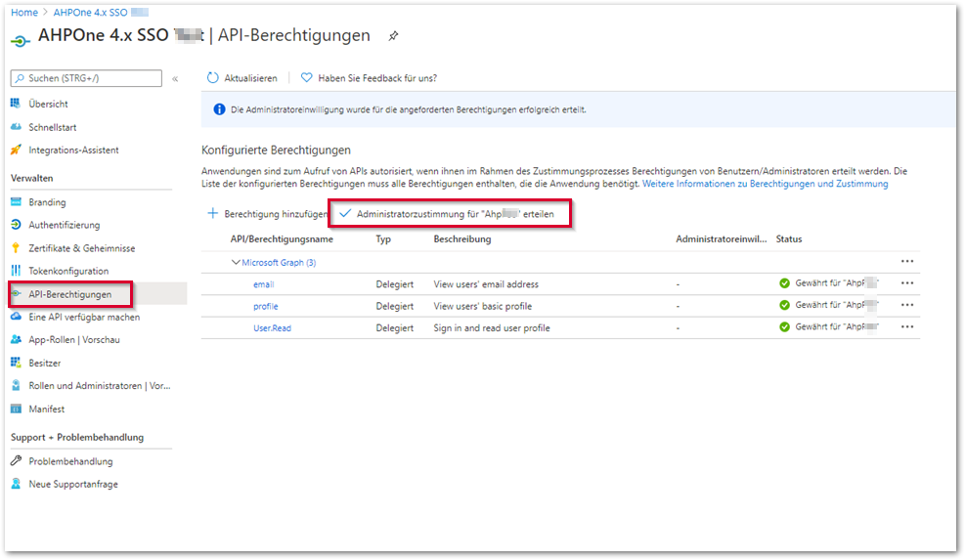Screen dimensions: 965x560
Task: Click the Tokenkonfiguration bars icon
Action: click(16, 271)
